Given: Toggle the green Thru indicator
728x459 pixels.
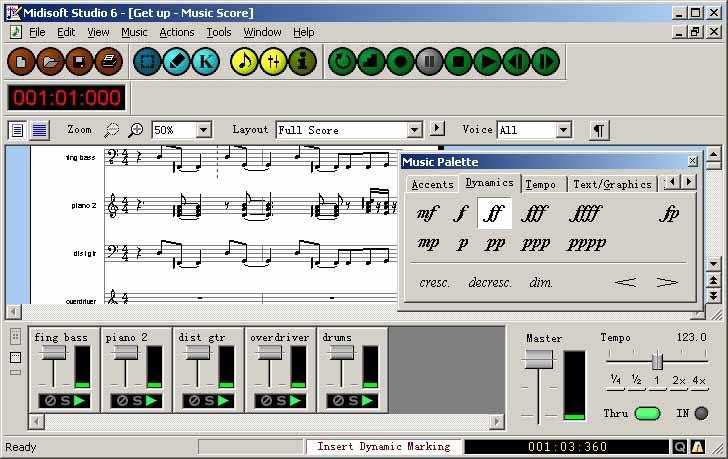Looking at the screenshot, I should coord(647,413).
